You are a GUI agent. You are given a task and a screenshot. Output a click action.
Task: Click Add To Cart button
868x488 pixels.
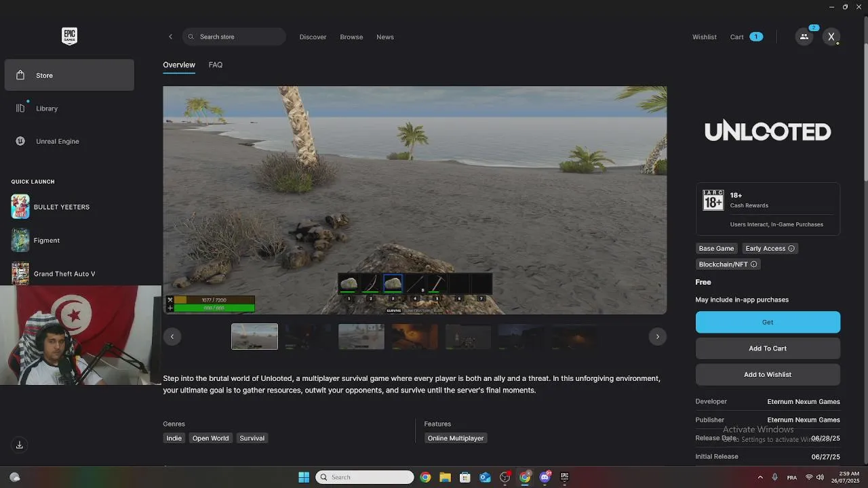click(768, 348)
